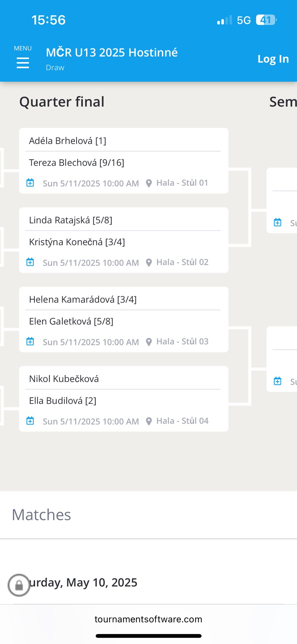Open player Adéla Brhelová [1]
The height and width of the screenshot is (644, 297).
67,141
